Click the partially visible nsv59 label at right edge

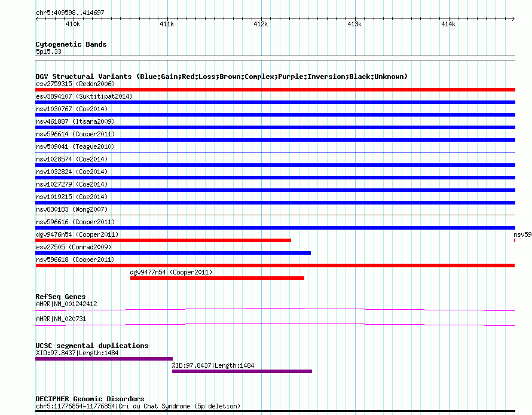click(522, 234)
